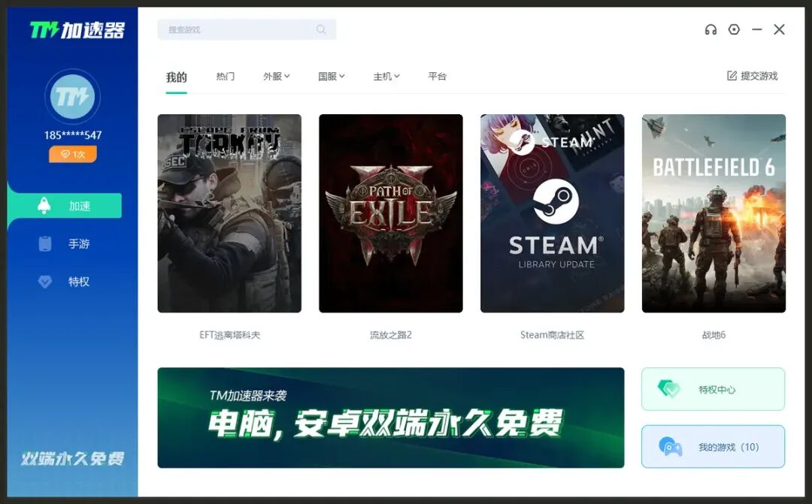Click the gamepad icon in 我的游戏
Screen dimensions: 812x504
670,447
